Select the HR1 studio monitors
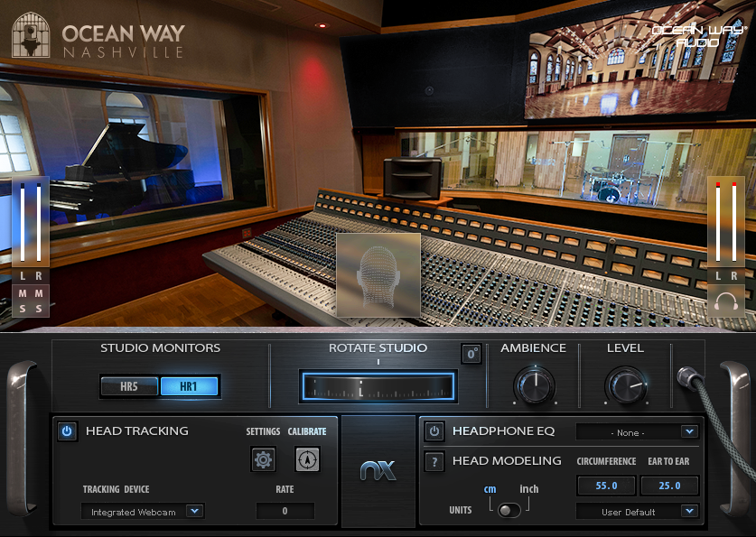The image size is (756, 537). coord(189,386)
